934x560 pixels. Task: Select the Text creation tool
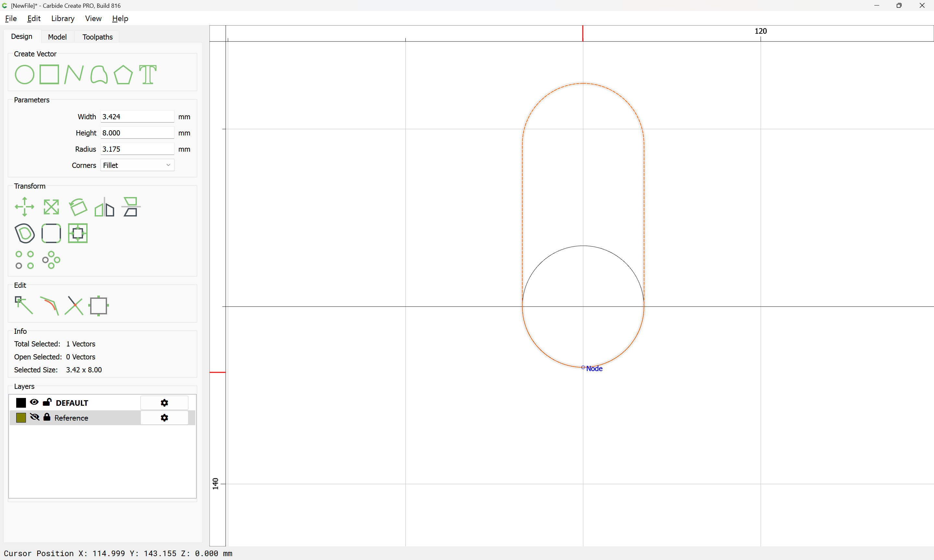pyautogui.click(x=148, y=74)
